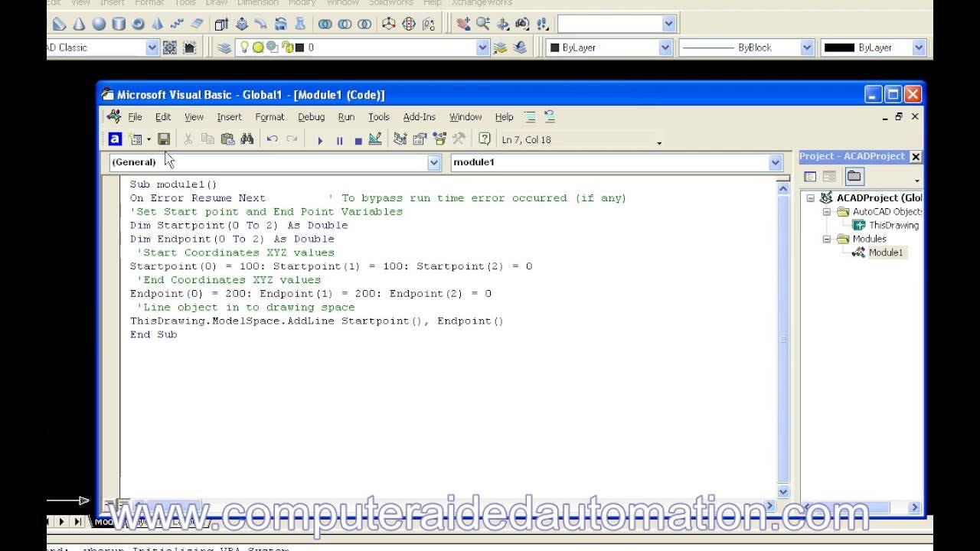The width and height of the screenshot is (980, 551).
Task: Open the ByBlock linetype dropdown
Action: click(807, 47)
